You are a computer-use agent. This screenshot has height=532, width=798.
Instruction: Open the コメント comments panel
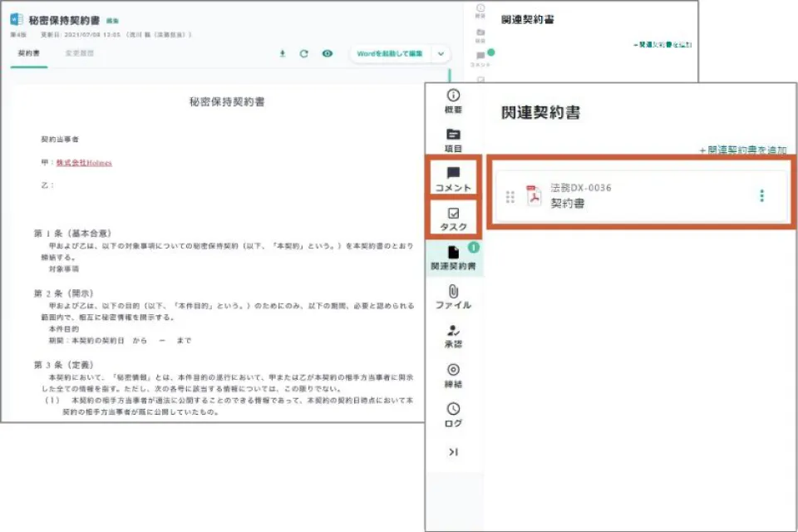click(453, 176)
